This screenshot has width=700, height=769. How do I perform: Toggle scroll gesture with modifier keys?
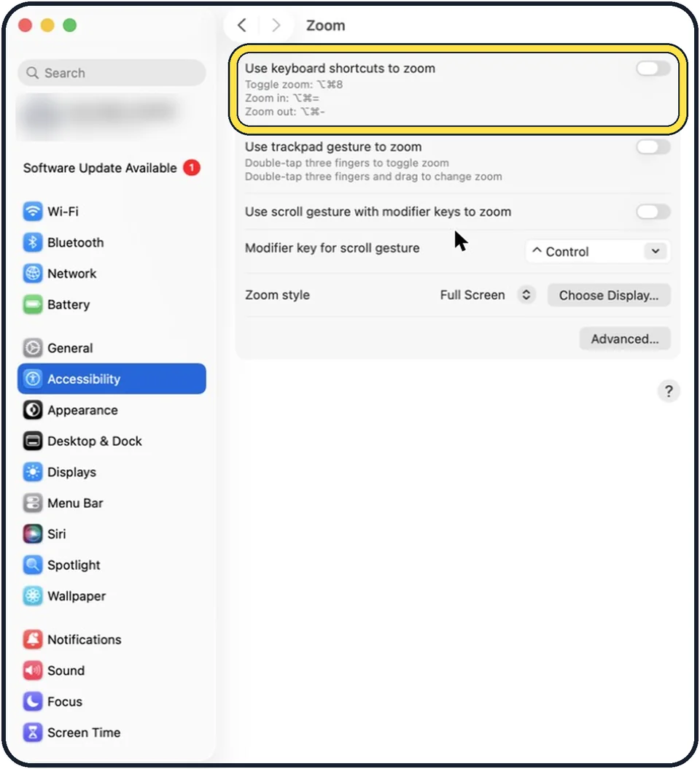click(x=653, y=212)
